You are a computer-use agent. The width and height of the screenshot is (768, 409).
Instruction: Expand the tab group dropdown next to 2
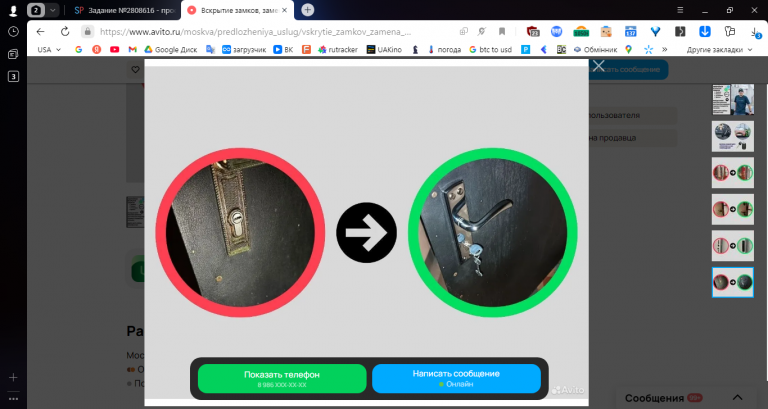coord(52,10)
